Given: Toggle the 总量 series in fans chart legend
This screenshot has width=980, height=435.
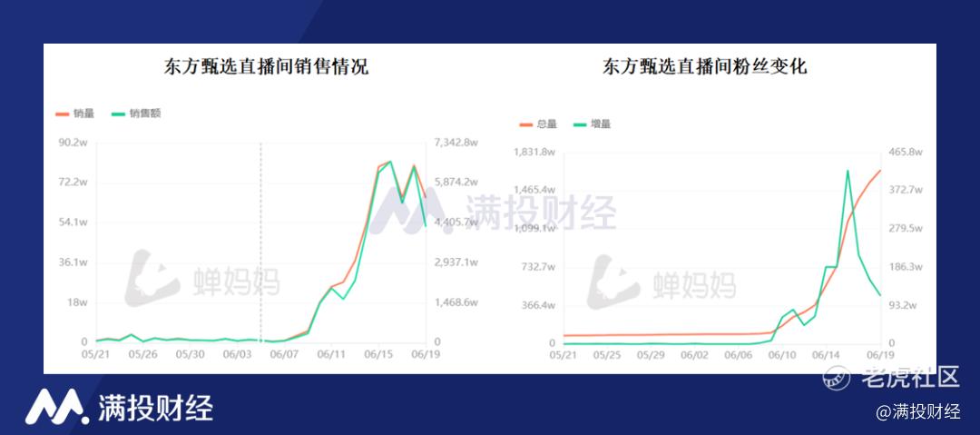Looking at the screenshot, I should click(x=537, y=124).
